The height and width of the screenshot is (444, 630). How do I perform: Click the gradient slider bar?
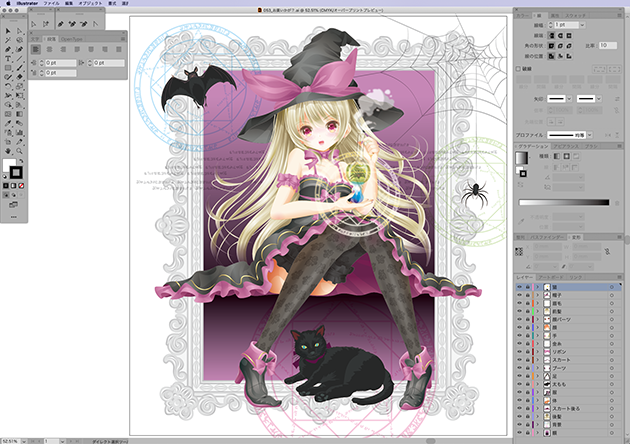pos(564,202)
